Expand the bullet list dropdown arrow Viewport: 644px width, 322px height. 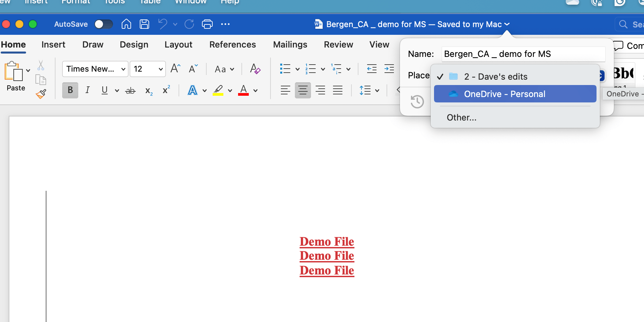pyautogui.click(x=297, y=69)
